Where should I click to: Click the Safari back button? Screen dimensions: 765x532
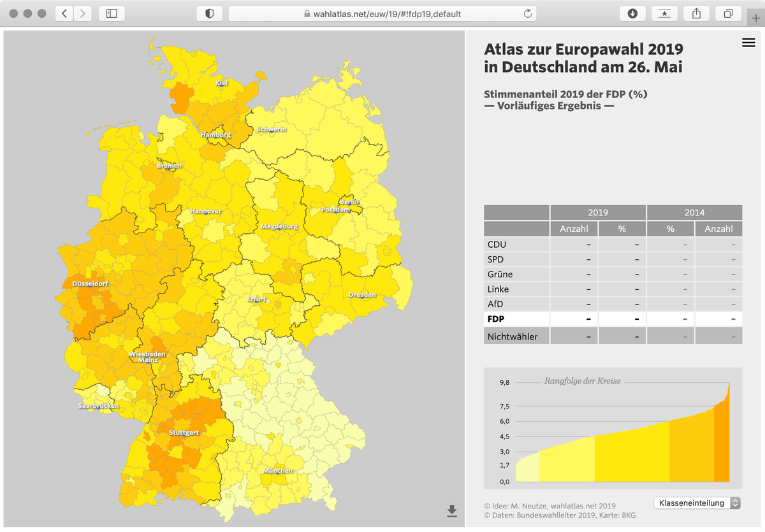coord(64,13)
